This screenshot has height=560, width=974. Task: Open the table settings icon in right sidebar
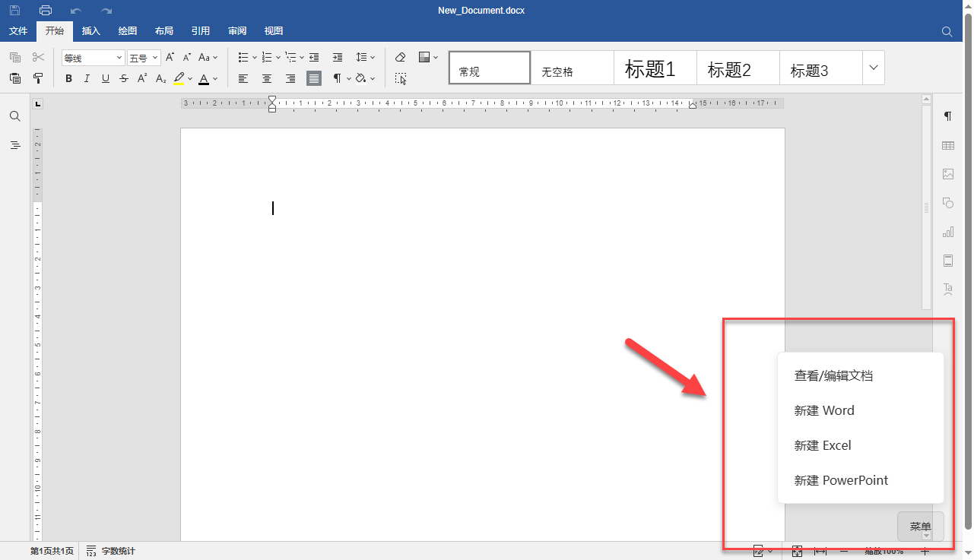tap(948, 145)
